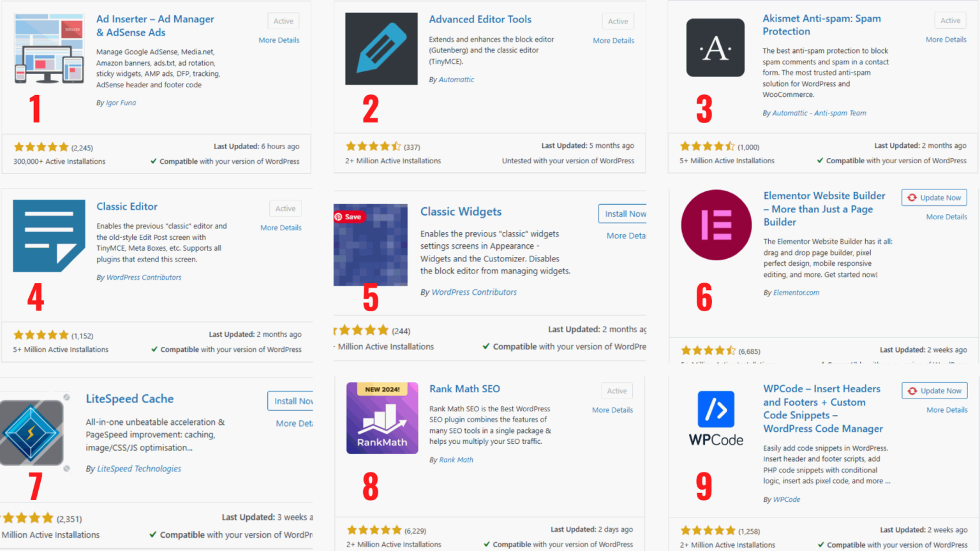
Task: Click the LiteSpeed Cache diamond icon
Action: (x=32, y=432)
